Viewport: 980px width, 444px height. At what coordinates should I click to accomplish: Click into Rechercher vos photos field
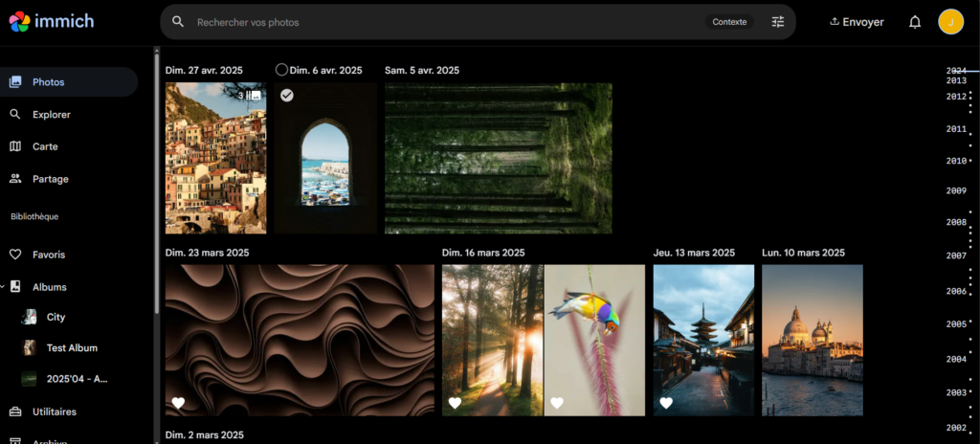click(447, 22)
